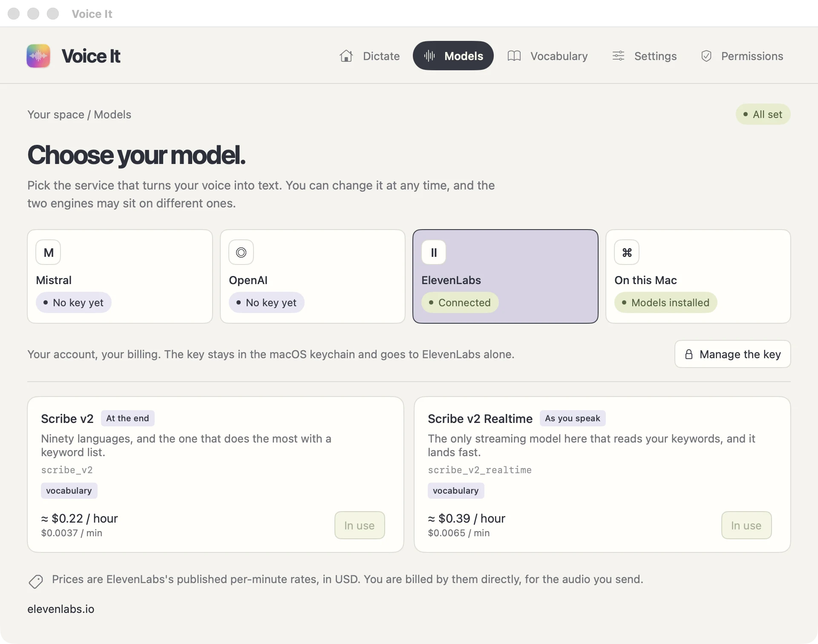Screen dimensions: 818x644
Task: Click the As you speak tag
Action: tap(573, 418)
